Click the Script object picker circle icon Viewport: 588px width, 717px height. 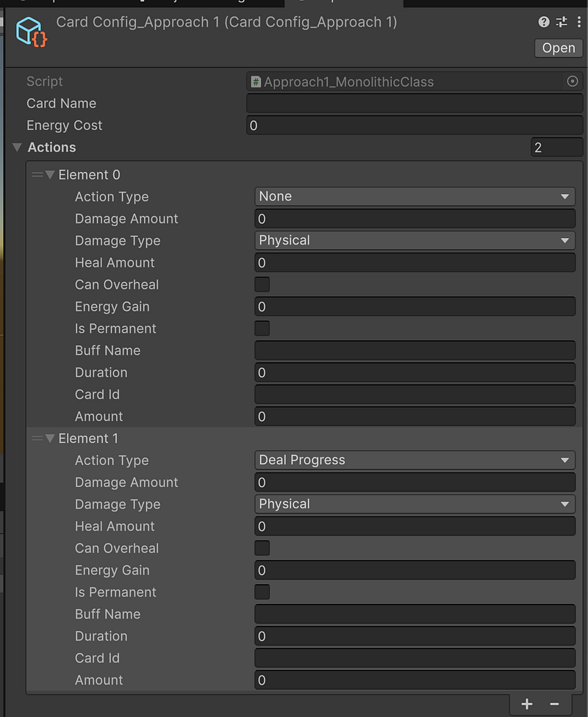point(573,82)
